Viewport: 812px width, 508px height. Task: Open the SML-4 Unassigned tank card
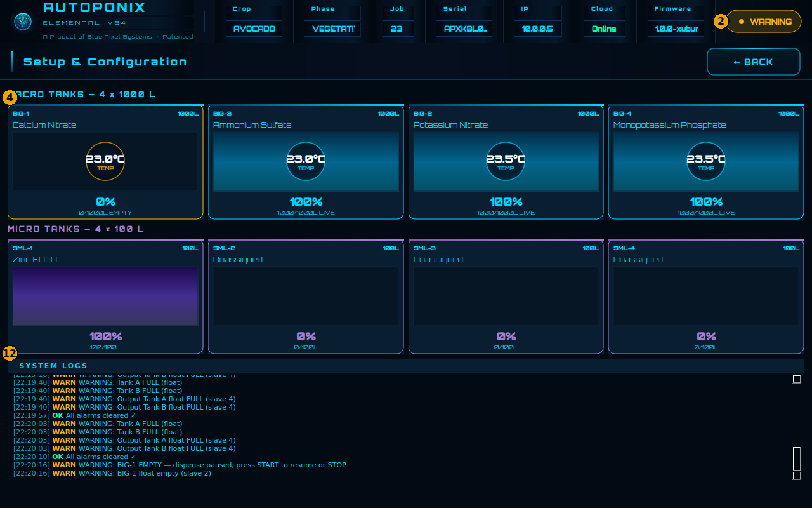coord(706,297)
